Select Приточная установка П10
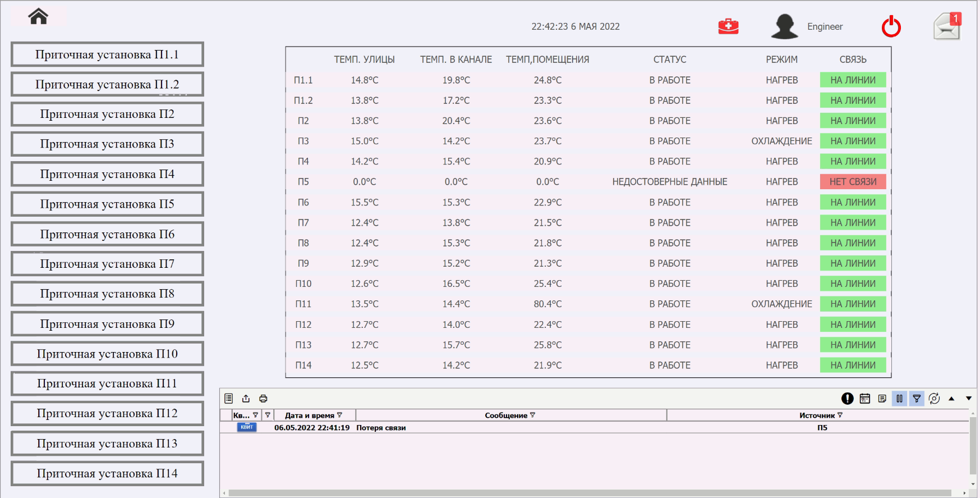 (107, 354)
